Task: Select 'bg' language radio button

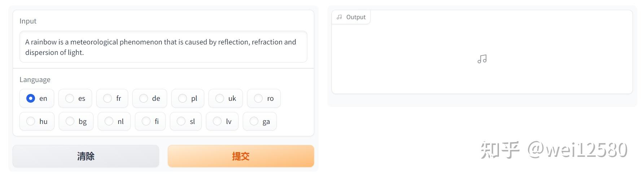Action: pyautogui.click(x=70, y=121)
